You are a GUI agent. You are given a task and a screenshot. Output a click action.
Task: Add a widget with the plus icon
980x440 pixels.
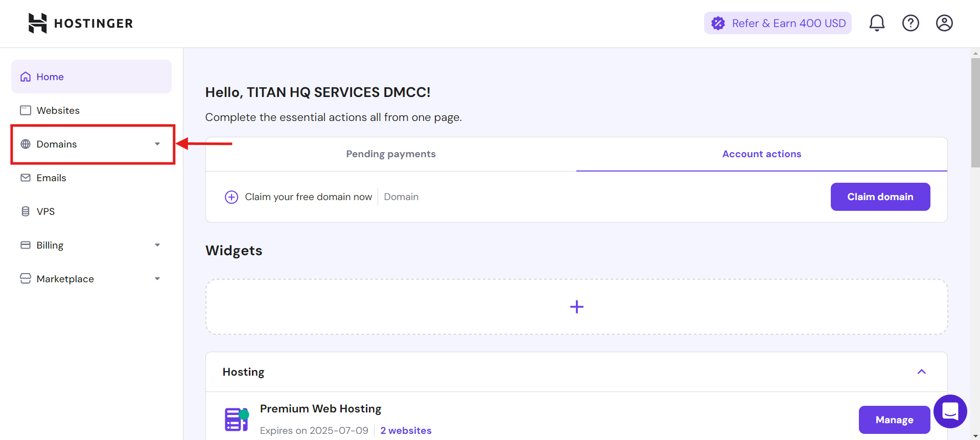(576, 307)
